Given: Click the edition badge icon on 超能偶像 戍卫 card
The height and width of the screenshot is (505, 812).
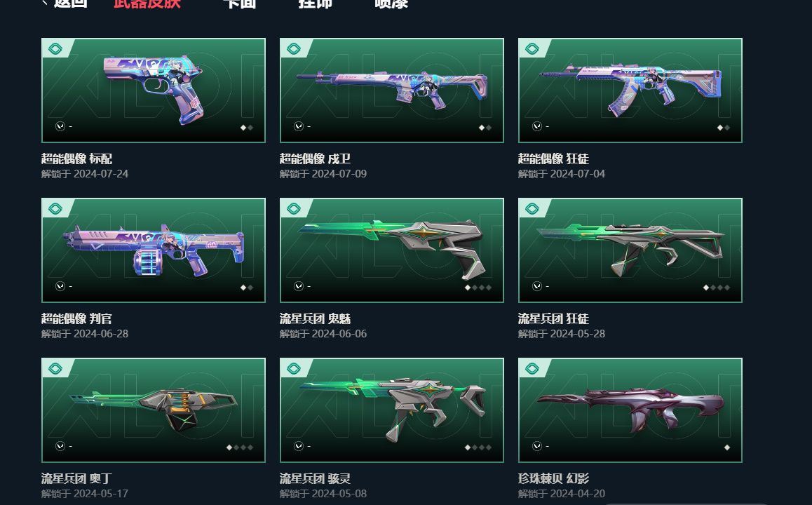Looking at the screenshot, I should coord(294,48).
